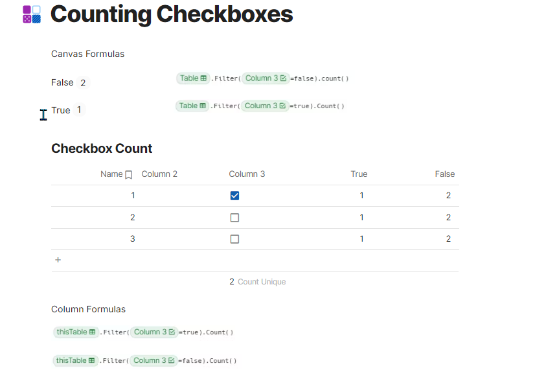557x392 pixels.
Task: Open row 1 via its Name cell
Action: pyautogui.click(x=133, y=196)
